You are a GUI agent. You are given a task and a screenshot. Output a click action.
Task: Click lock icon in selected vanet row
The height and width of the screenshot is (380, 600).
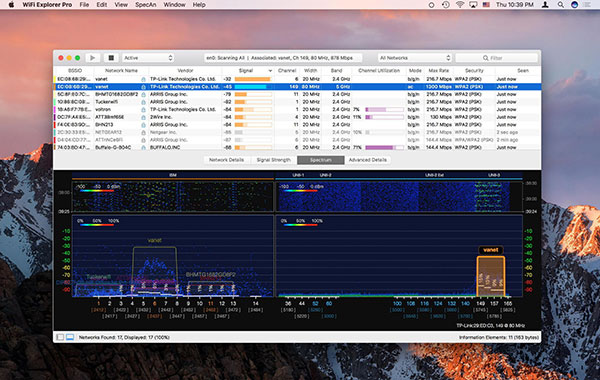[143, 87]
